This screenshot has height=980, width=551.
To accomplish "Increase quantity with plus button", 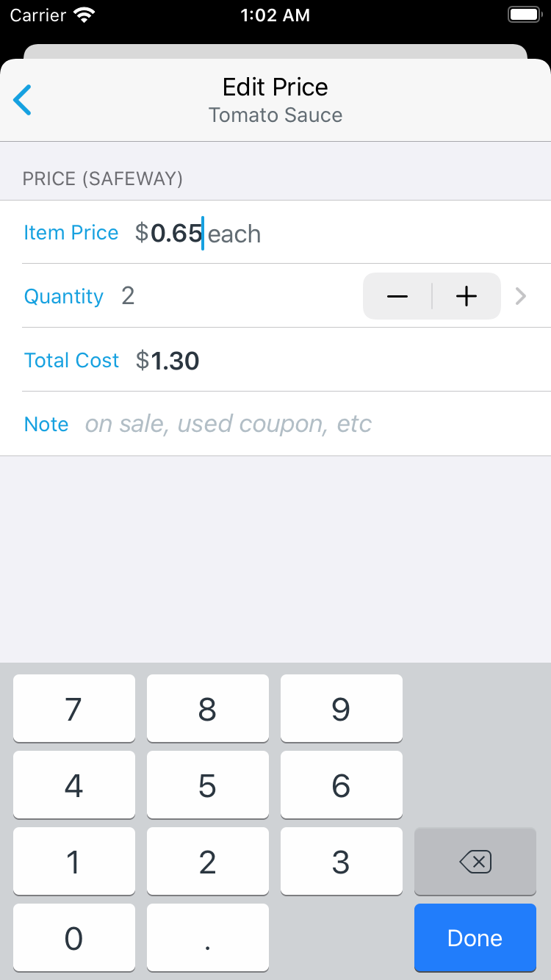I will click(x=467, y=296).
